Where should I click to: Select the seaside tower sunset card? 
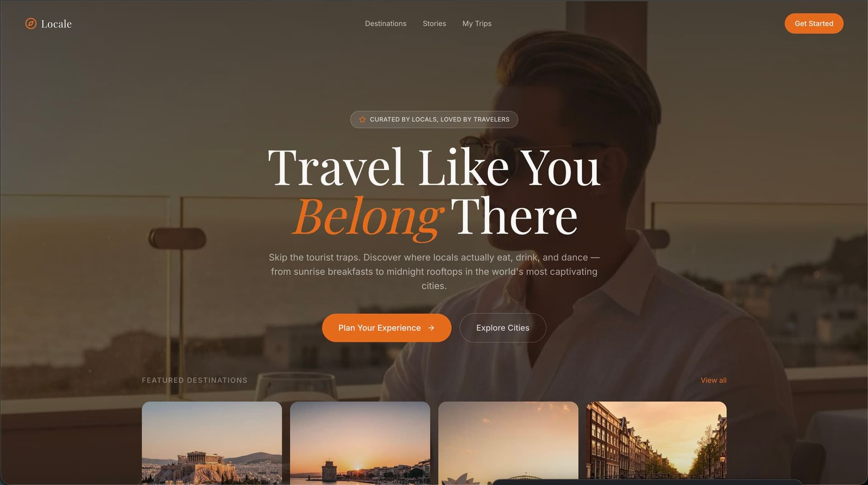pos(360,442)
